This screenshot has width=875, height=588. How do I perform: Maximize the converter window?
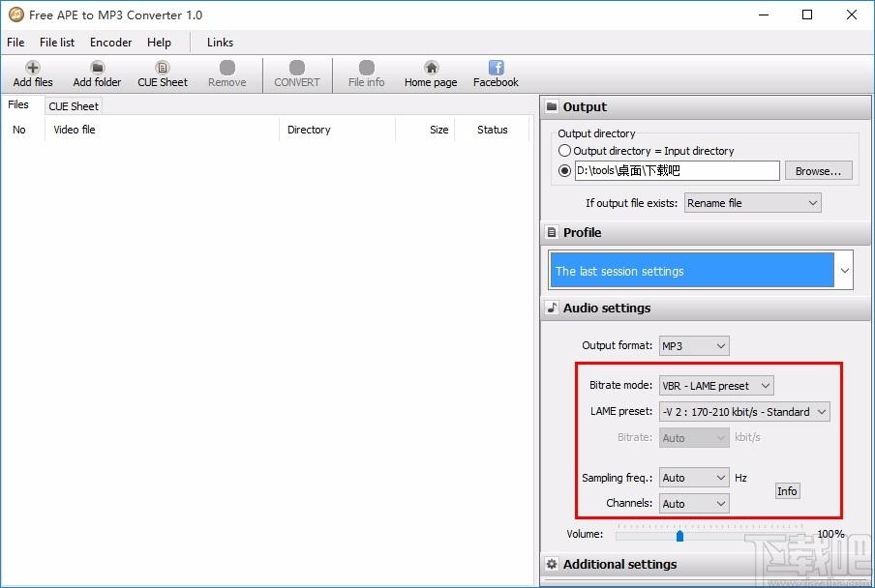[x=807, y=15]
